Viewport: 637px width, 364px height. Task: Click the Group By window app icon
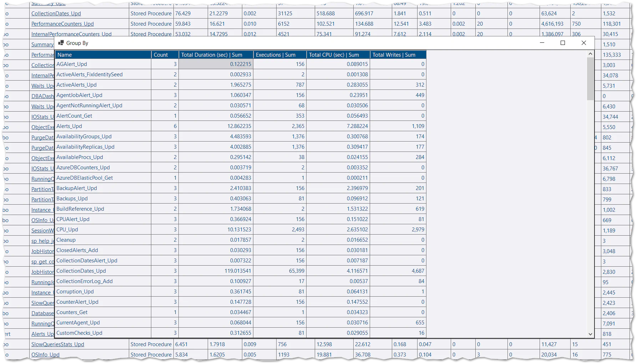[x=61, y=43]
